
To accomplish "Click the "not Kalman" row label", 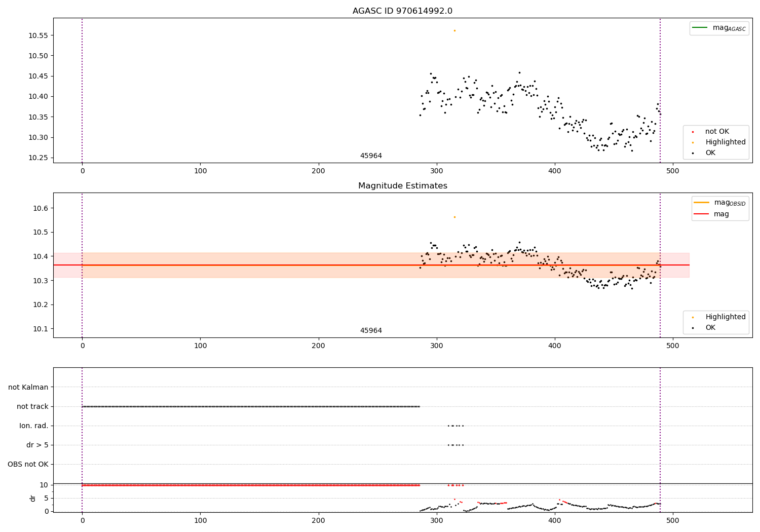I will click(x=28, y=388).
